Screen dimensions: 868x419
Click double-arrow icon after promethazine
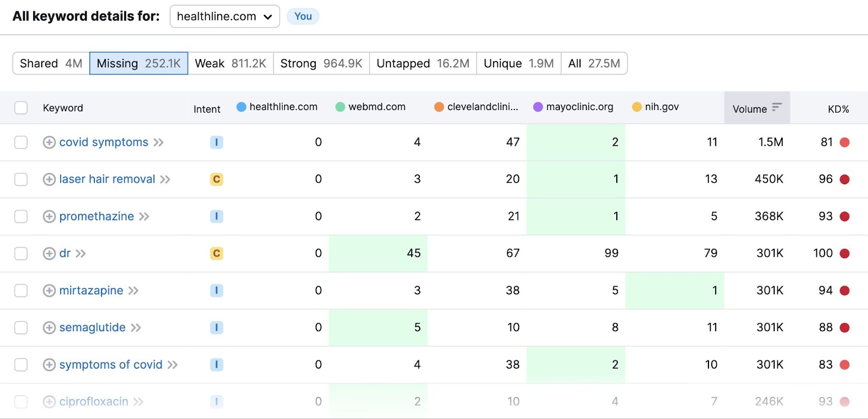(144, 217)
